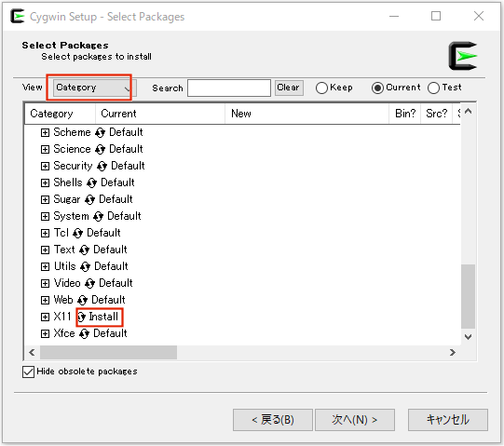The height and width of the screenshot is (446, 504).
Task: Select the Current radio button
Action: coord(377,88)
